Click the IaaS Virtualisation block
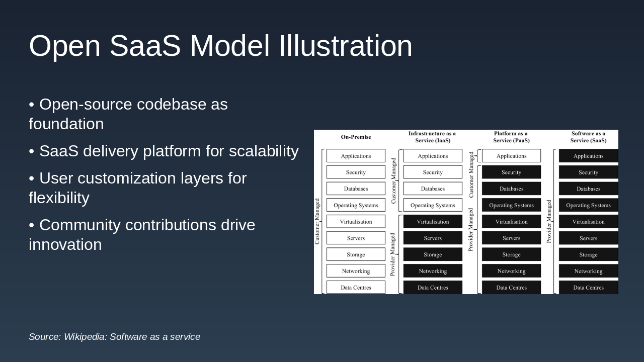This screenshot has height=362, width=644. point(432,221)
